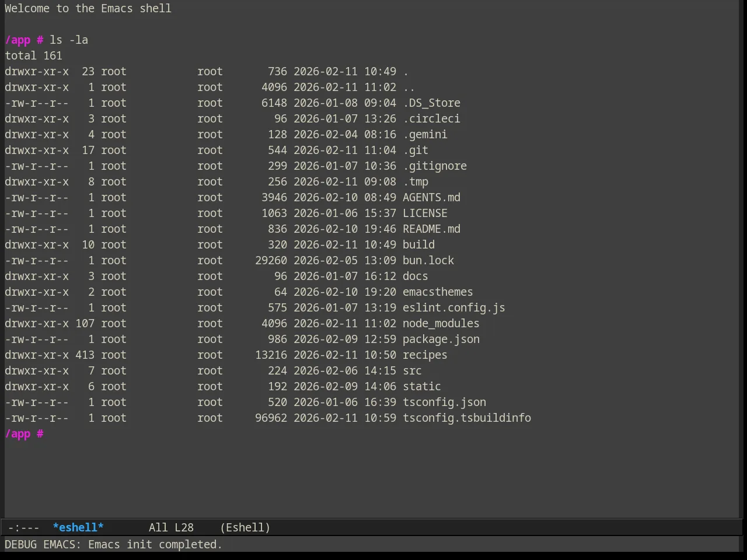Click the timestamp 19:46 of README.md
The height and width of the screenshot is (560, 747).
pyautogui.click(x=380, y=229)
